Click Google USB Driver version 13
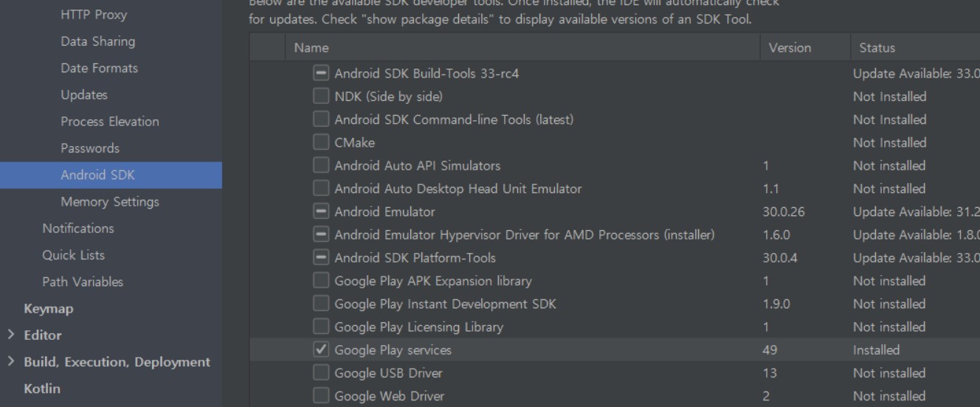Image resolution: width=980 pixels, height=407 pixels. tap(769, 373)
